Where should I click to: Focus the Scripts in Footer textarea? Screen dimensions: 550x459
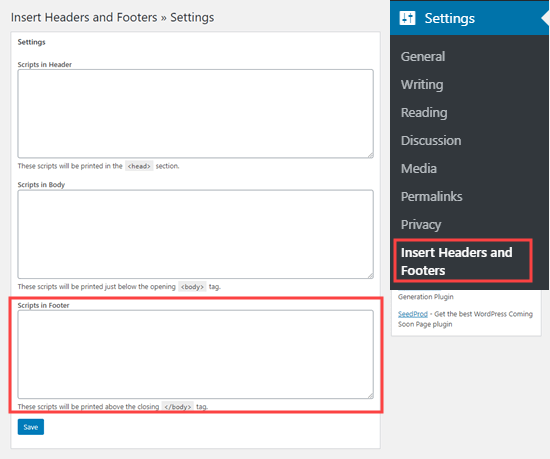click(x=195, y=354)
